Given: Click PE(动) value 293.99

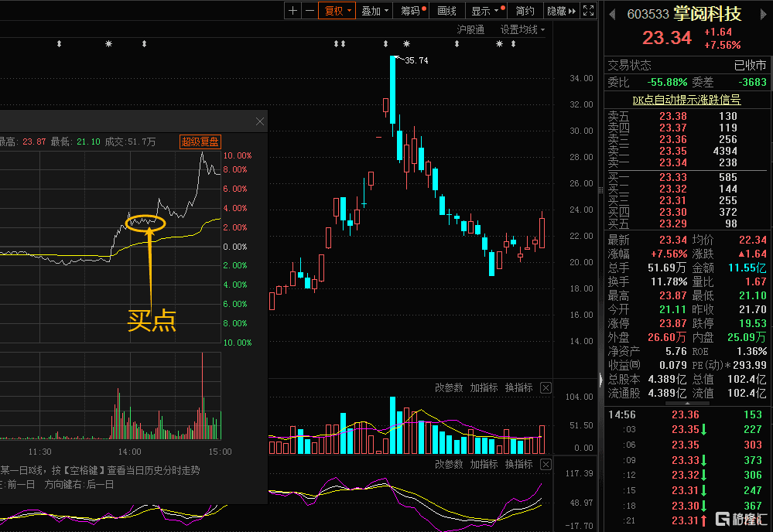Looking at the screenshot, I should [749, 365].
